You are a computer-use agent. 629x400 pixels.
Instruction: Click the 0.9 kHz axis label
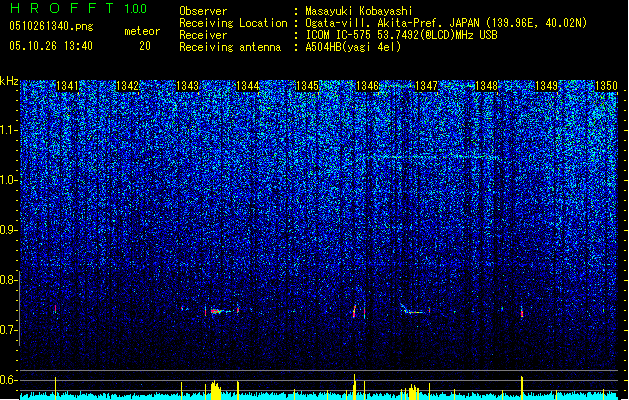click(x=9, y=230)
